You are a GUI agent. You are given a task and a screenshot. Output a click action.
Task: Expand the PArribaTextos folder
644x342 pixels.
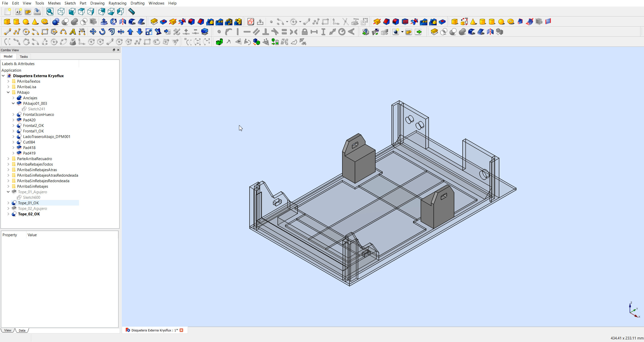pos(8,81)
